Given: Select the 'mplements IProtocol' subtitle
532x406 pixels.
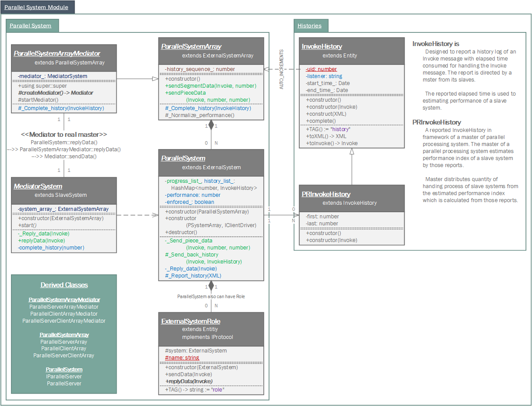Looking at the screenshot, I should 208,337.
